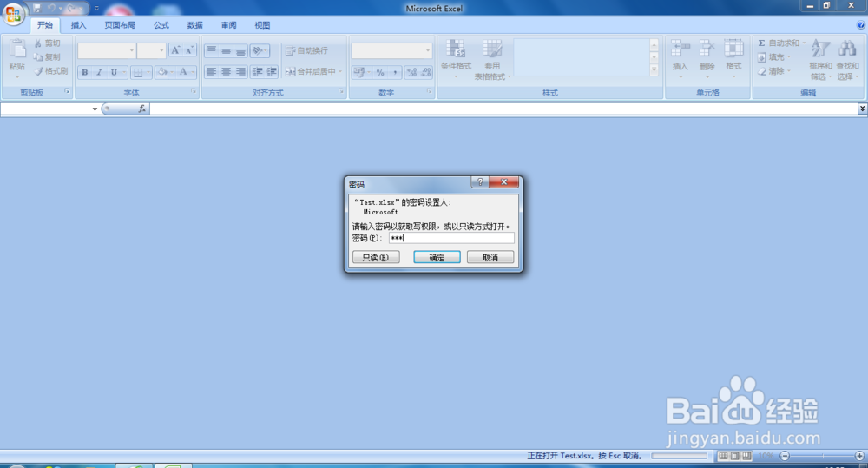Click the AutoSum (自动求和) button
Image resolution: width=868 pixels, height=468 pixels.
click(x=779, y=43)
